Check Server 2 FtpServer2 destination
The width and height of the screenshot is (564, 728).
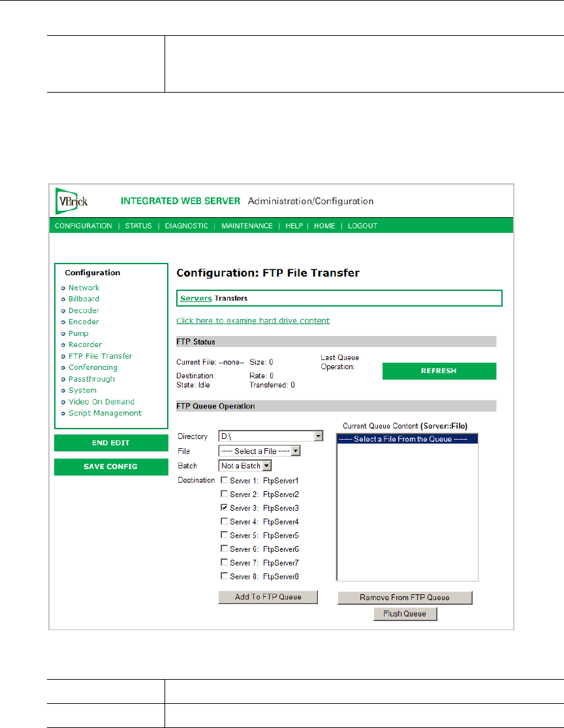[225, 494]
